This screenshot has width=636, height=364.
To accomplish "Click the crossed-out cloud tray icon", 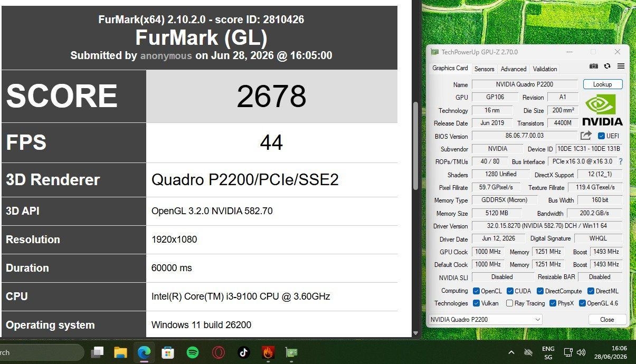I will [528, 352].
